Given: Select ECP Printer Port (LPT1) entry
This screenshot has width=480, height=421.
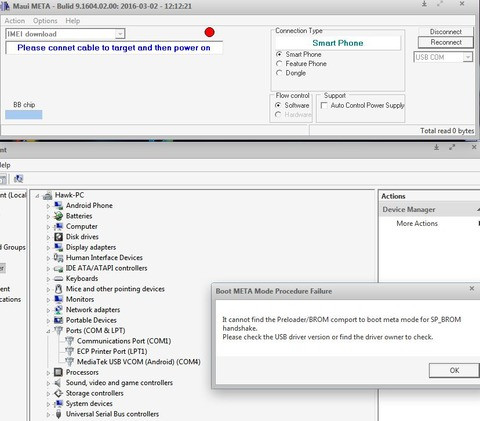Looking at the screenshot, I should pyautogui.click(x=112, y=351).
